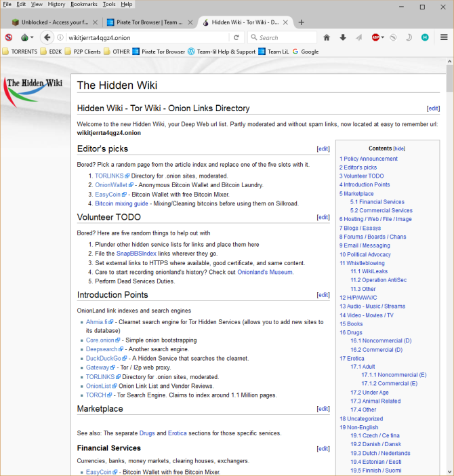
Task: Open the OTHER bookmark folder
Action: pyautogui.click(x=117, y=52)
